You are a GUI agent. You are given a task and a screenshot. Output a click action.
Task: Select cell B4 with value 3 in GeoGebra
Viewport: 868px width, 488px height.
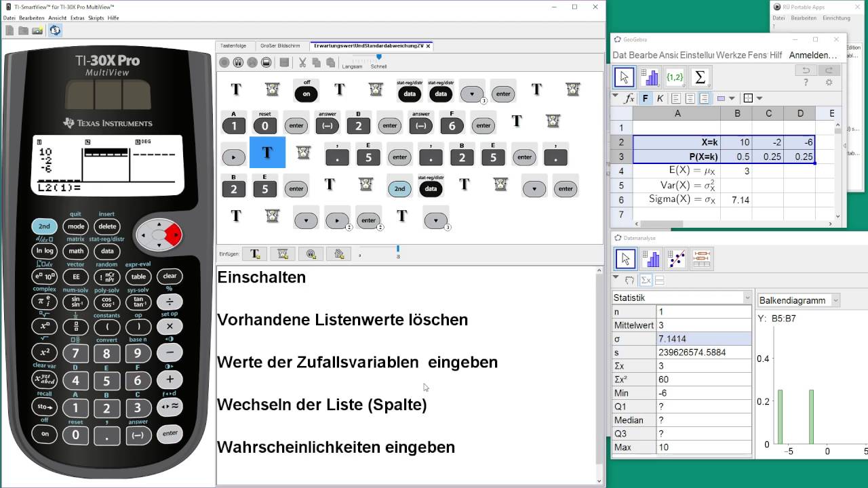pyautogui.click(x=737, y=171)
